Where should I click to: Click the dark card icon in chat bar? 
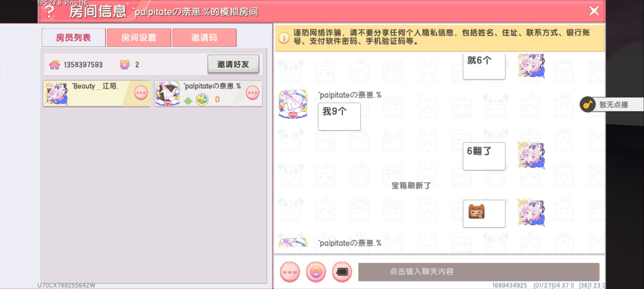point(342,272)
